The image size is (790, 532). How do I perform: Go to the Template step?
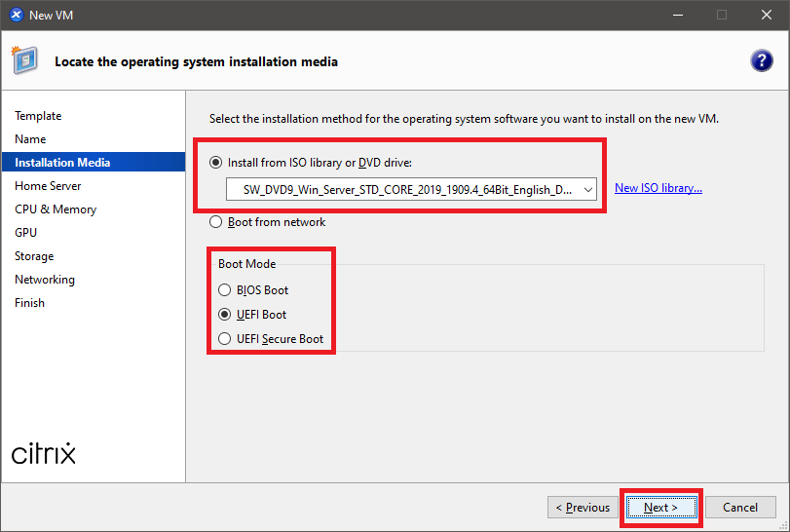pyautogui.click(x=38, y=116)
